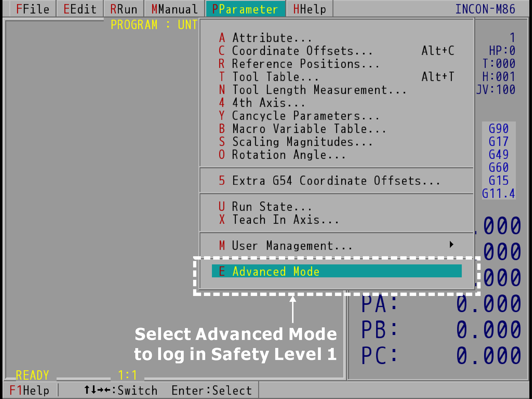
Task: Click the JV:100 override value
Action: 496,90
